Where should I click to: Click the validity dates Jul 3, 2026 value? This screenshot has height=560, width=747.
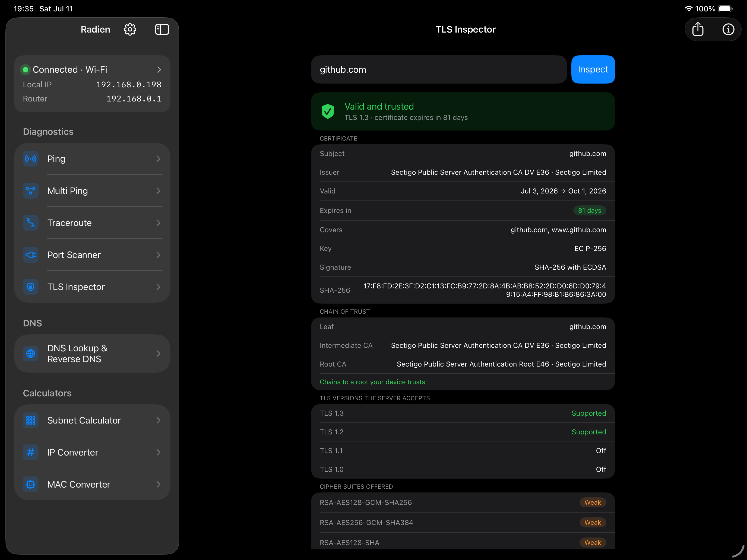pyautogui.click(x=563, y=191)
